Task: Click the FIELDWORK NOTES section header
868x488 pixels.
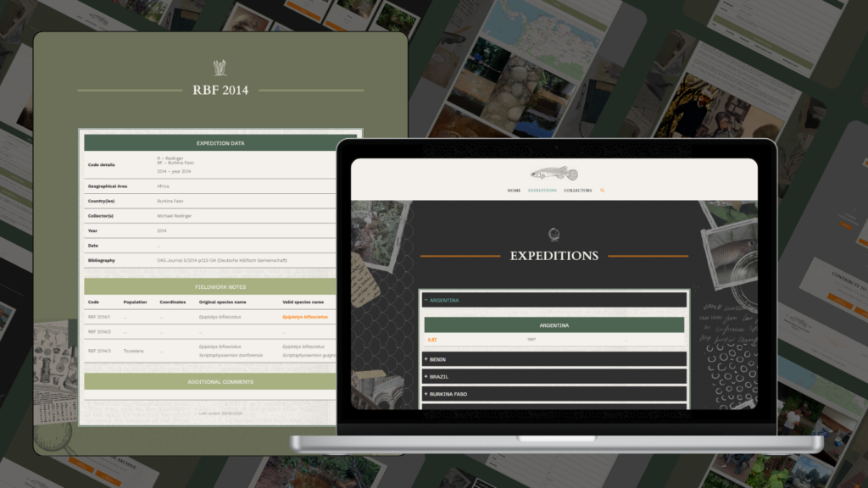Action: click(x=210, y=286)
